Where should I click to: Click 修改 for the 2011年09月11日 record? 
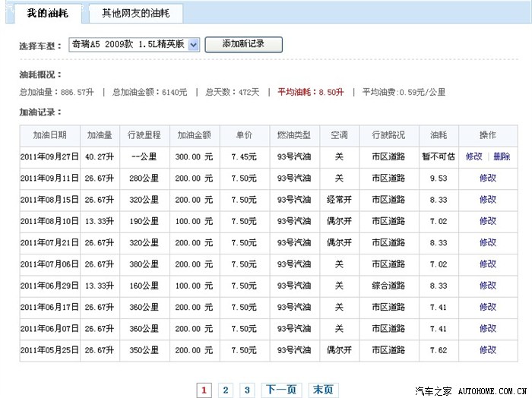pos(487,178)
